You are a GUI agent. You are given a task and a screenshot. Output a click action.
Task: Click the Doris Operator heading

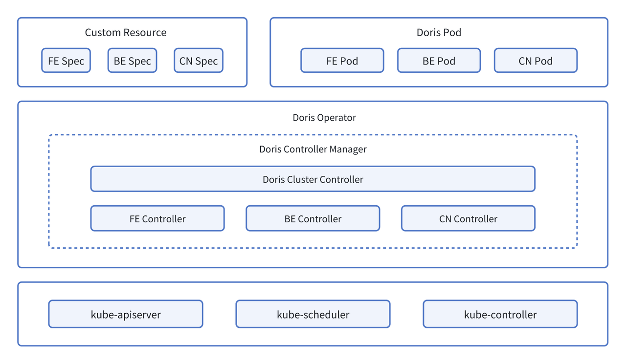pyautogui.click(x=324, y=118)
